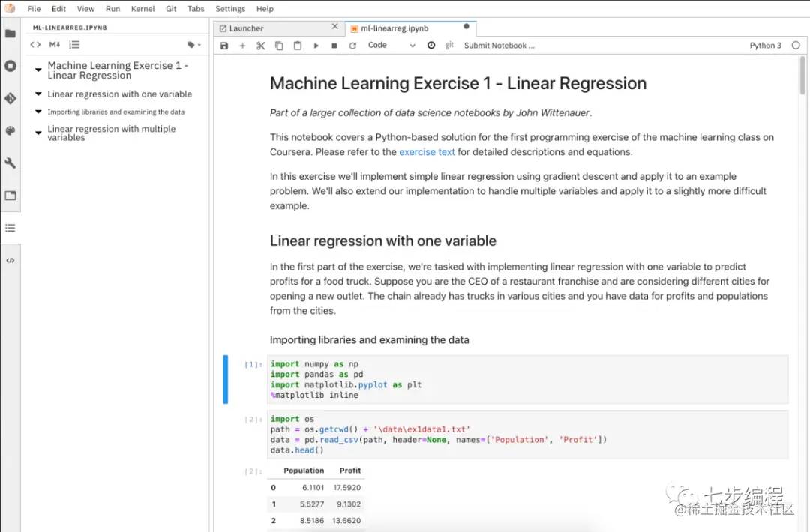This screenshot has height=532, width=810.
Task: Select the table of contents sidebar icon
Action: click(10, 228)
